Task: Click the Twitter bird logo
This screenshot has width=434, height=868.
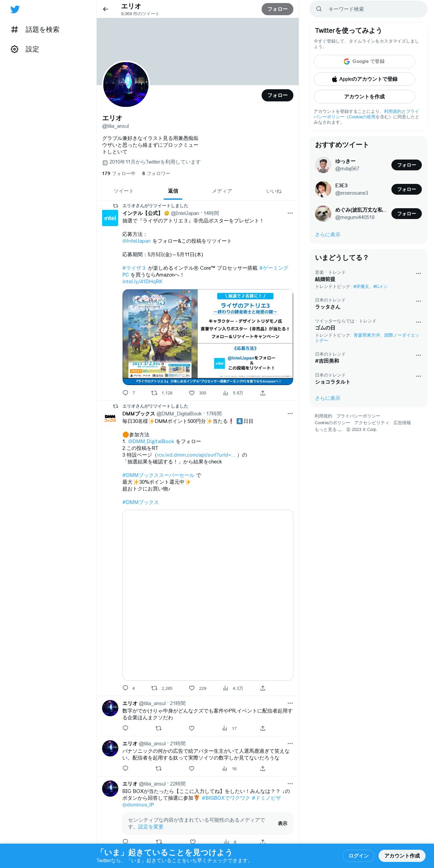Action: pyautogui.click(x=15, y=9)
